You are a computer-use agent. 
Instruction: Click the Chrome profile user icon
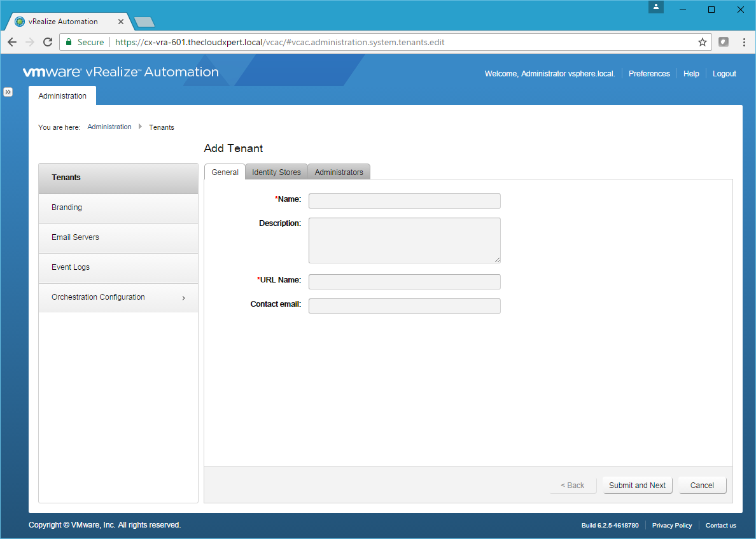click(656, 8)
